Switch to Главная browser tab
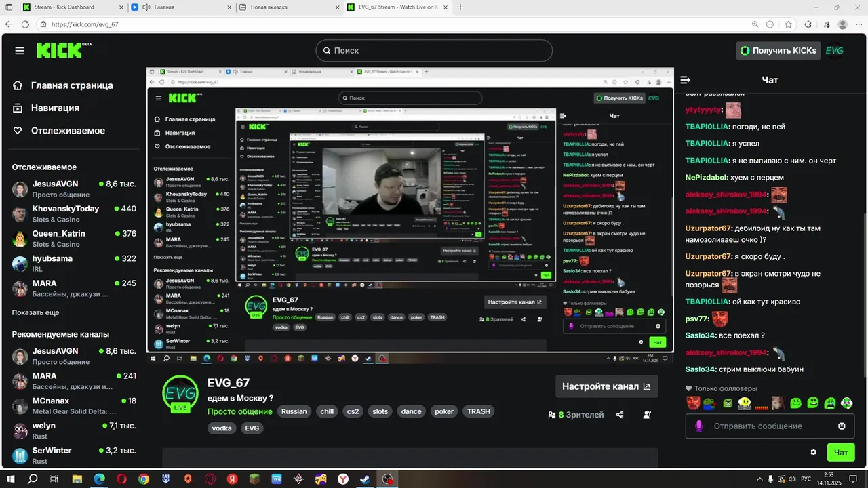Image resolution: width=868 pixels, height=488 pixels. tap(180, 7)
